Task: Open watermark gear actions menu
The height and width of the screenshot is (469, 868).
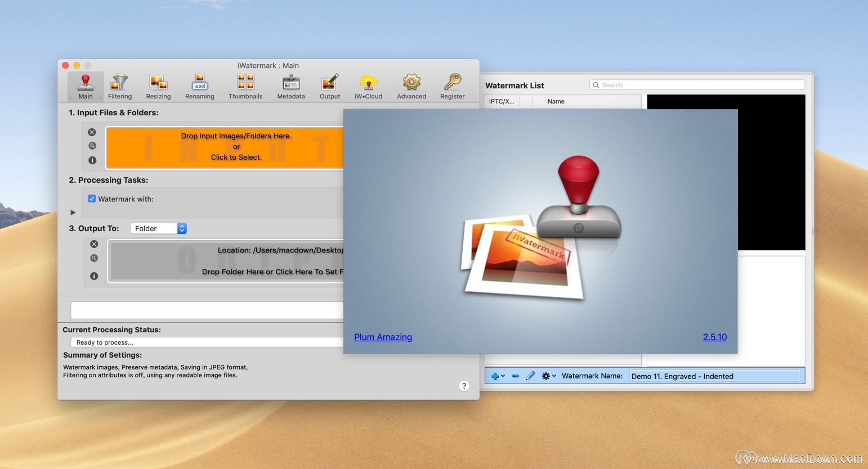Action: tap(548, 376)
